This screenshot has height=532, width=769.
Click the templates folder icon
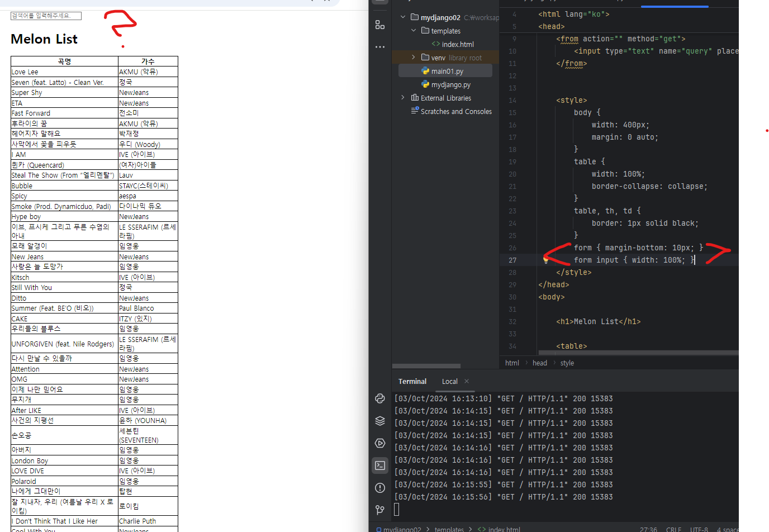(x=425, y=31)
